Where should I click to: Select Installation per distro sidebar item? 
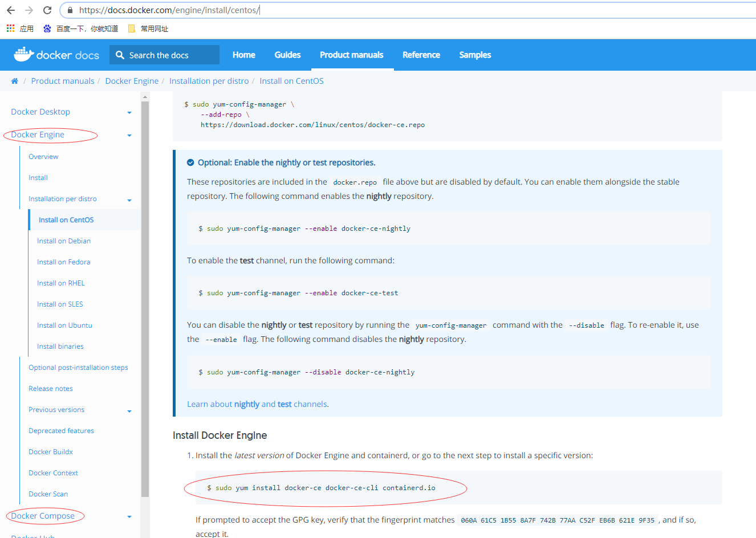(63, 199)
